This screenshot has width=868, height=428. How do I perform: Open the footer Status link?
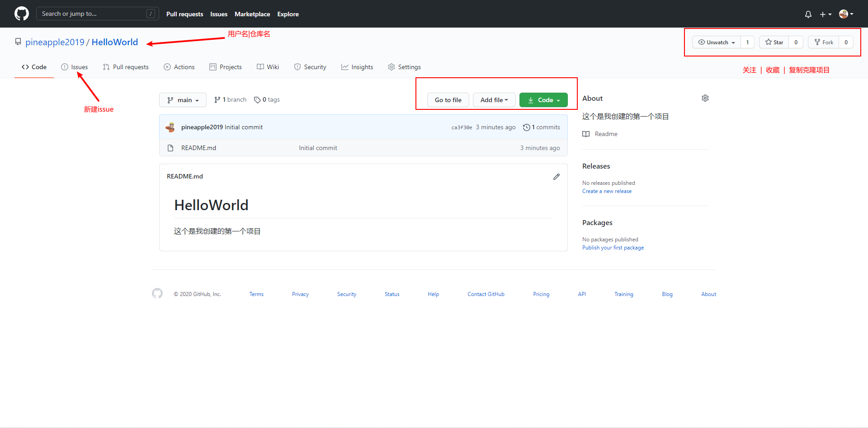pos(392,294)
